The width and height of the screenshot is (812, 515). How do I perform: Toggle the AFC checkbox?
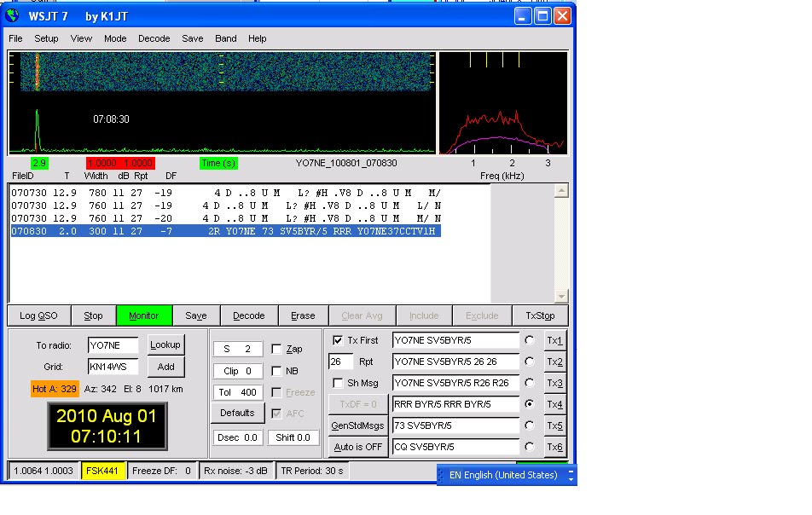pyautogui.click(x=276, y=414)
